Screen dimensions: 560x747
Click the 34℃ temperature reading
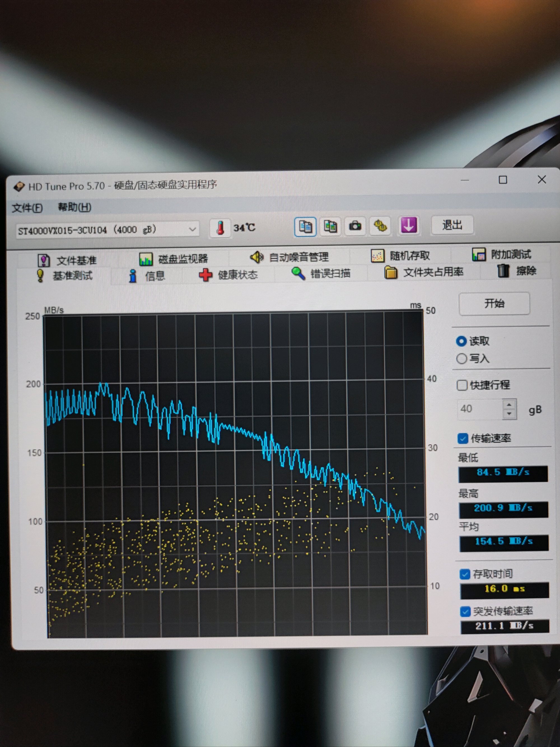point(244,228)
